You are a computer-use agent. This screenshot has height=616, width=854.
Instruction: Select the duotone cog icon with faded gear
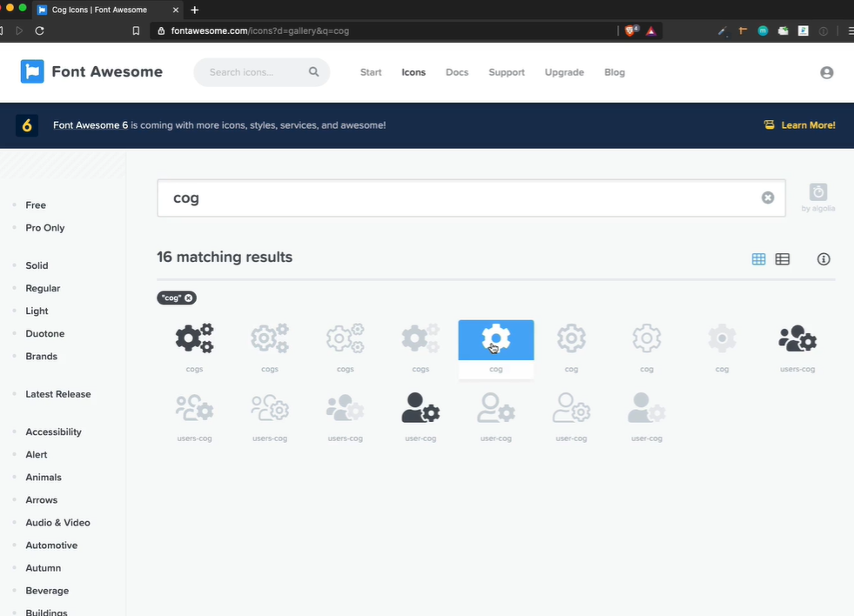click(722, 338)
